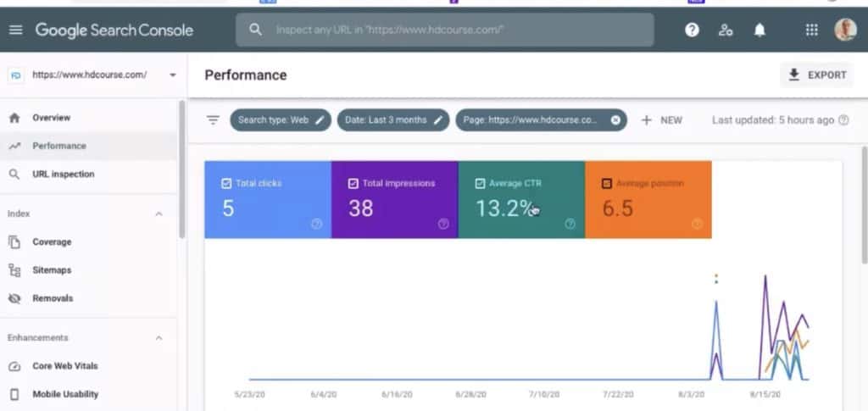
Task: Click the 38 impressions value
Action: pyautogui.click(x=361, y=208)
